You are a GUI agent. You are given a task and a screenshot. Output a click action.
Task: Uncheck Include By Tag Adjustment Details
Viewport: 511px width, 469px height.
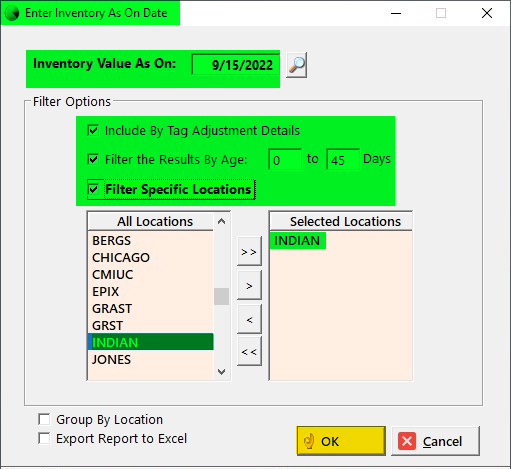tap(93, 130)
